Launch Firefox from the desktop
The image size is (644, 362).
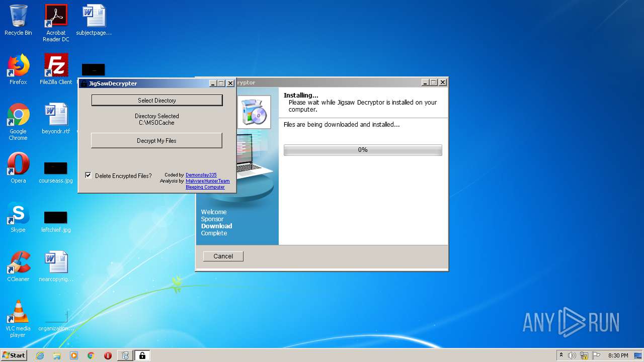[18, 69]
